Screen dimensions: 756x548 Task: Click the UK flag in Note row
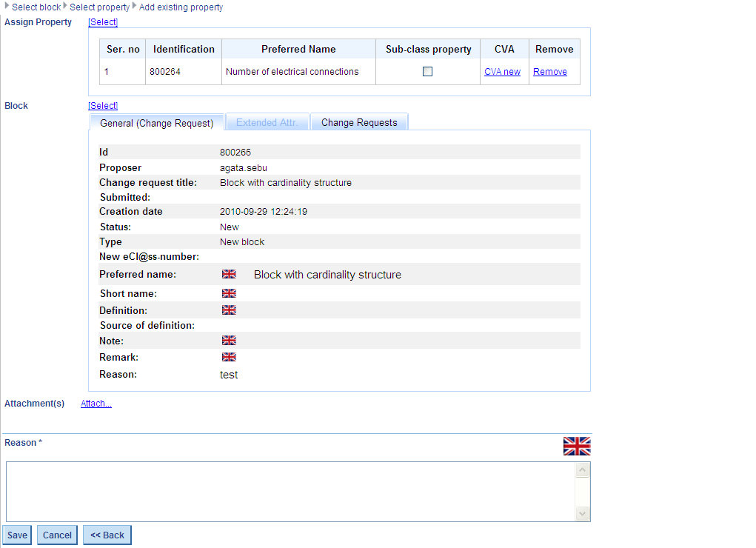[x=229, y=341]
